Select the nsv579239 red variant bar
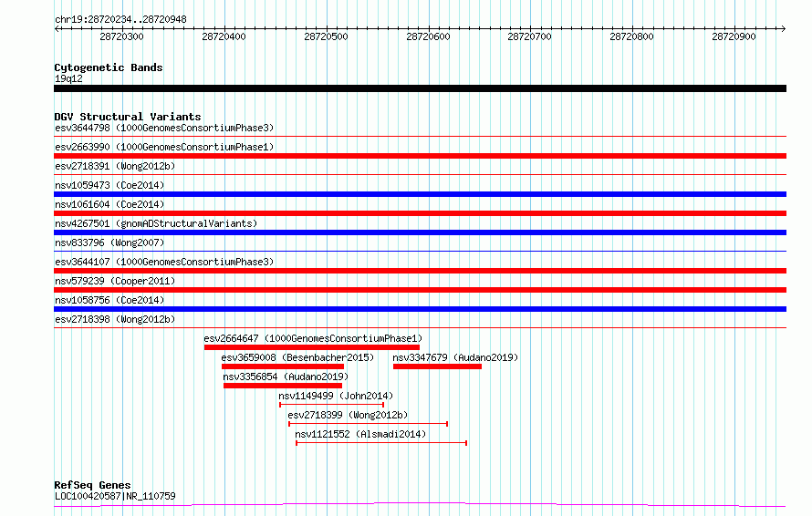 coord(420,290)
